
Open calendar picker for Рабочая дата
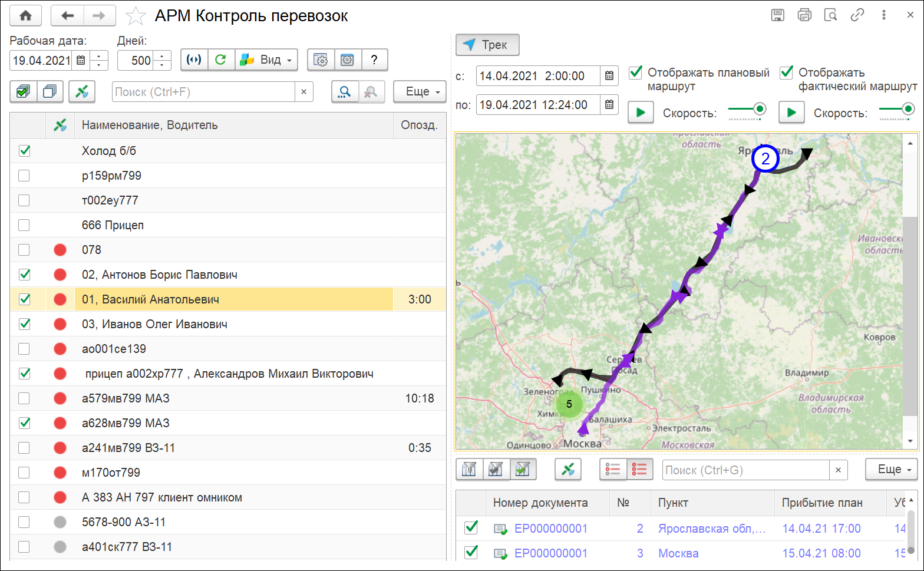[81, 60]
